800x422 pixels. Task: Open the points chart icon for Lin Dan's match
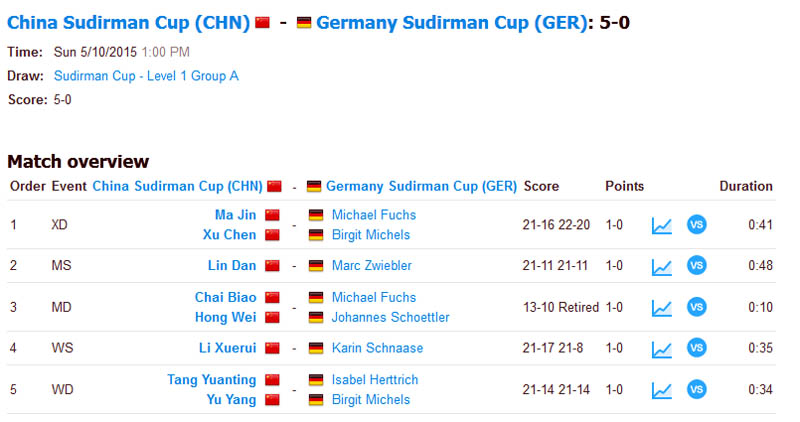click(662, 267)
